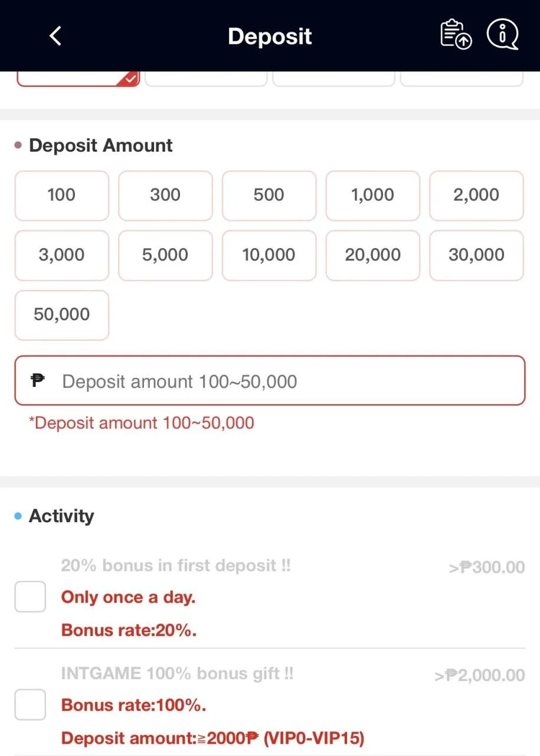Pick the 1,000 deposit amount
The image size is (540, 756).
coord(373,195)
